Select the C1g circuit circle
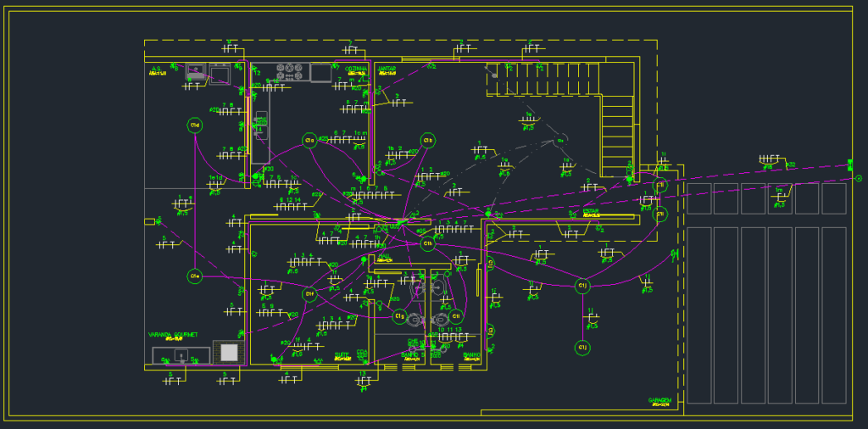This screenshot has width=868, height=429. (399, 316)
